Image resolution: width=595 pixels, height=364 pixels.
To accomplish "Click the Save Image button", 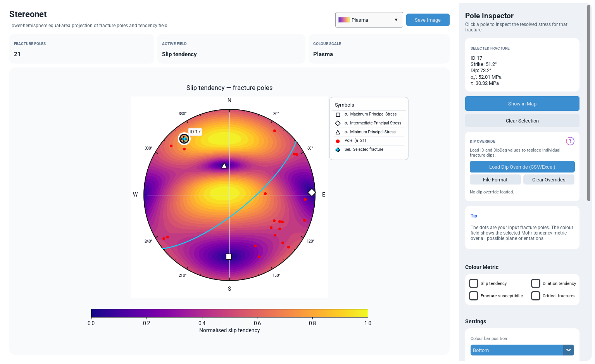I will [x=428, y=20].
